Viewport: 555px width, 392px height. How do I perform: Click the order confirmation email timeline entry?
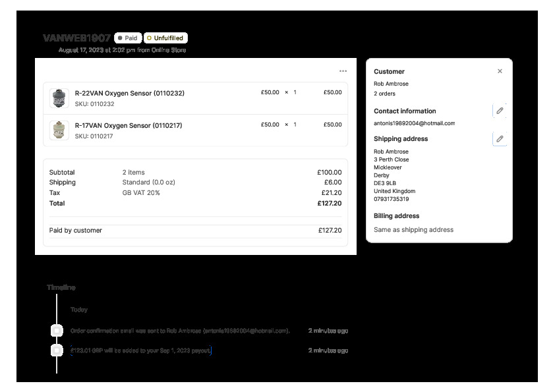(x=179, y=331)
